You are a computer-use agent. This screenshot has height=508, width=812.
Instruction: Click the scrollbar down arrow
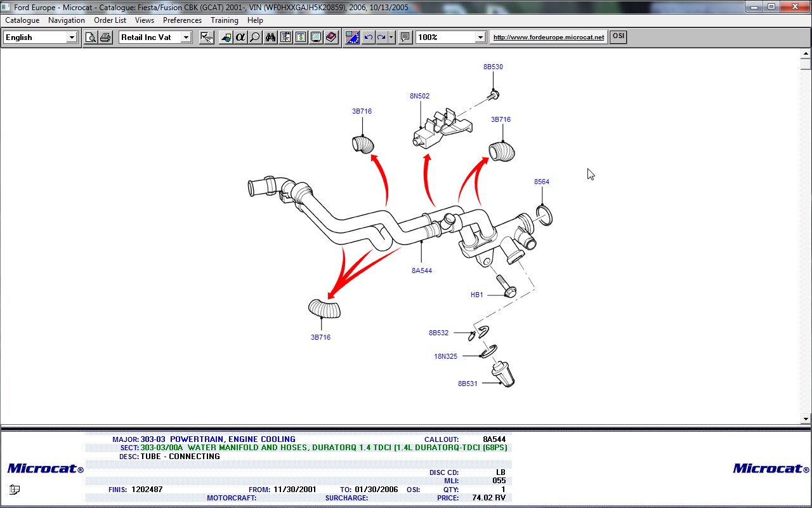[x=806, y=418]
